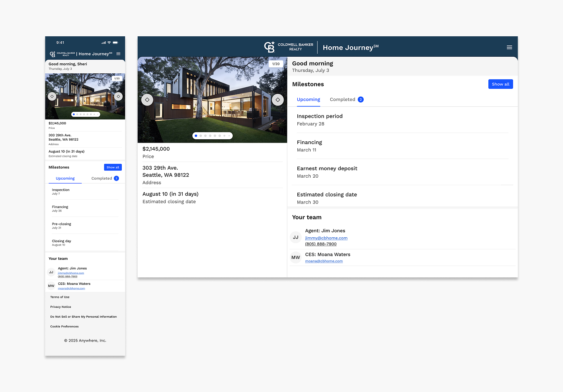Click Show all button in desktop Milestones
Screen dimensions: 563x392
click(500, 84)
